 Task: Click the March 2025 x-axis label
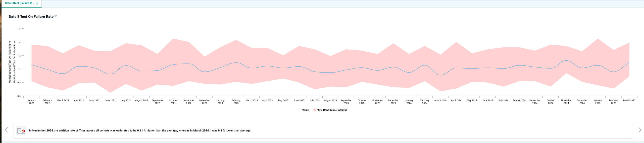click(629, 100)
